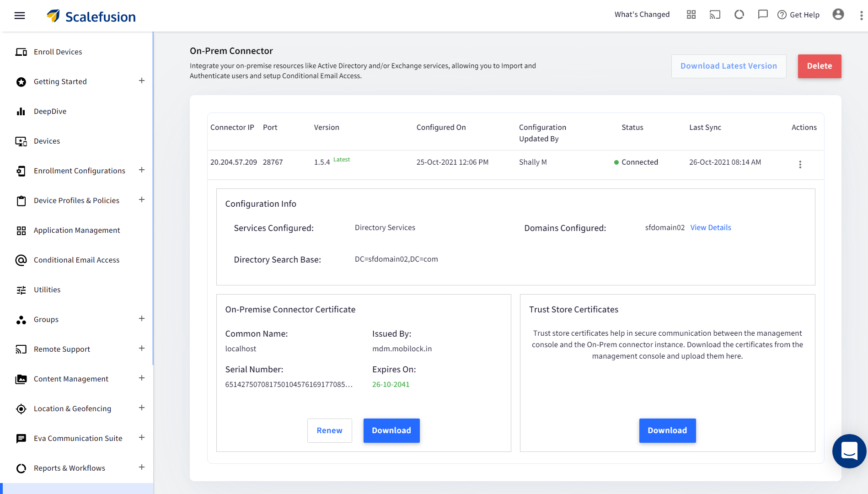Click the truncated certificate serial number
The image size is (868, 494).
289,385
